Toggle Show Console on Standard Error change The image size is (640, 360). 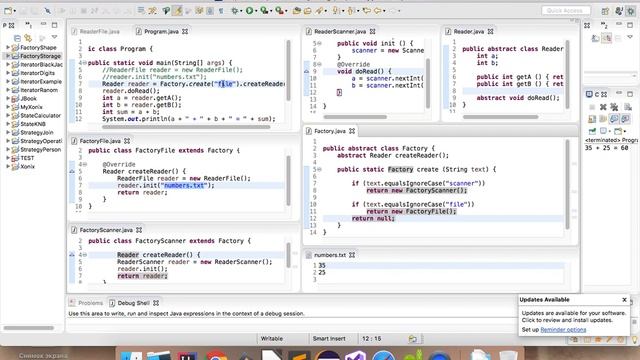625,119
